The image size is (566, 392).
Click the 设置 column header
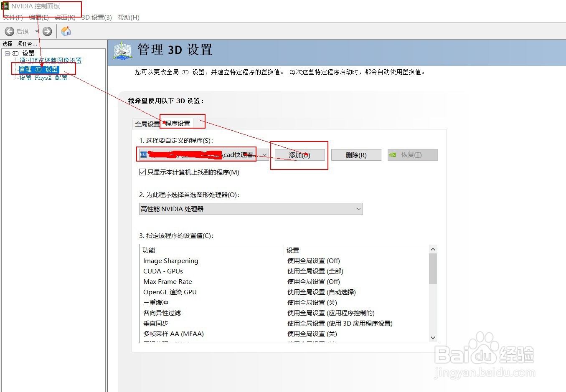(356, 250)
